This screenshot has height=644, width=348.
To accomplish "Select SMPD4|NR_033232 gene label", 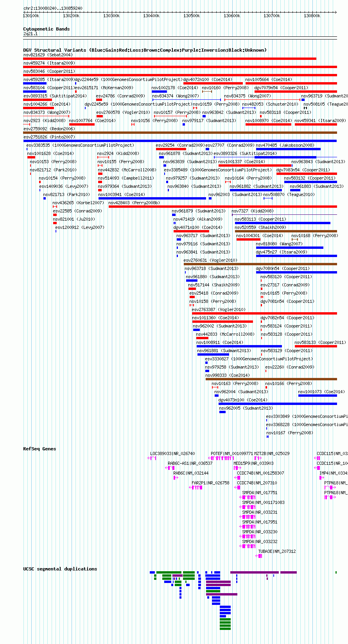I will pyautogui.click(x=260, y=541).
